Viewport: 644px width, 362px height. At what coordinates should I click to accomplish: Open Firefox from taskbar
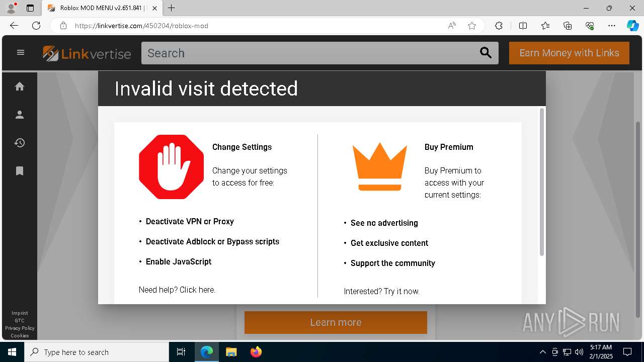point(256,352)
